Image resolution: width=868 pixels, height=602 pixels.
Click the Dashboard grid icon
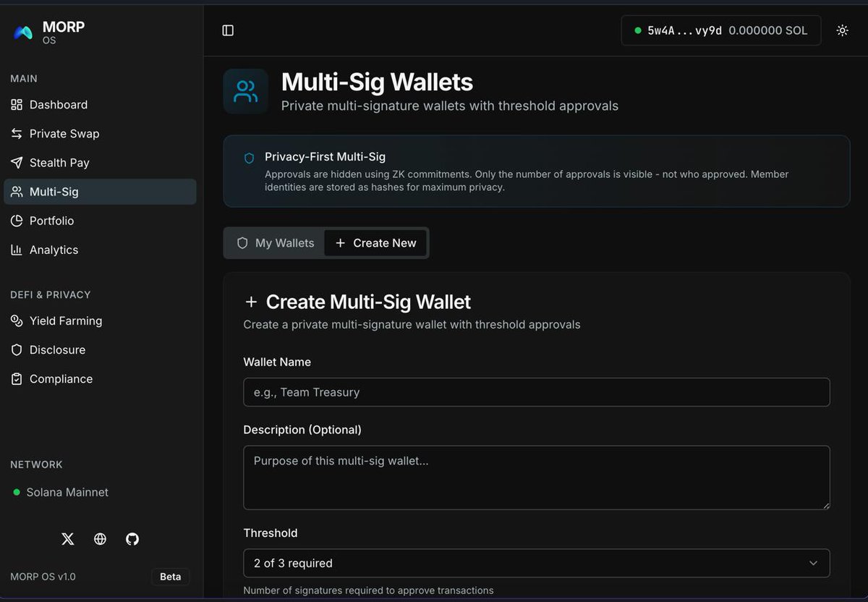click(x=17, y=105)
